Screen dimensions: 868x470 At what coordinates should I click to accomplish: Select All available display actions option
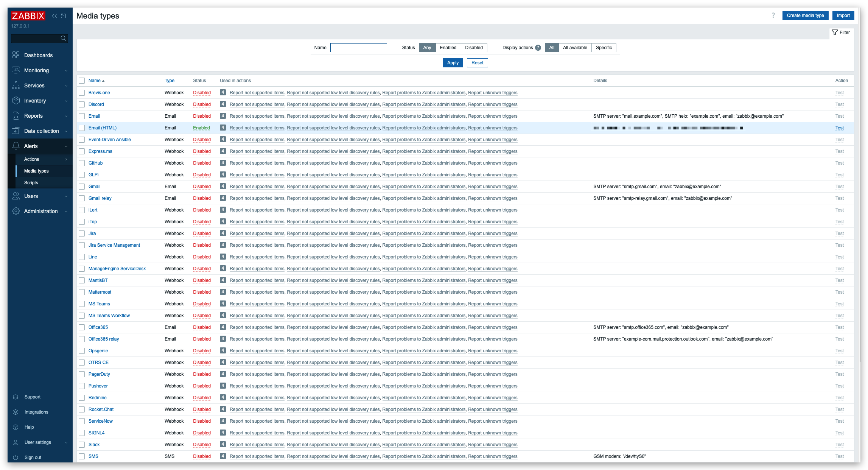click(x=575, y=48)
